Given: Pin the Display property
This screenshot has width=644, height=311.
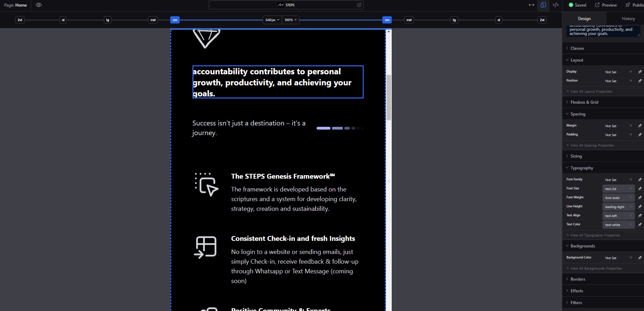Looking at the screenshot, I should (x=640, y=72).
